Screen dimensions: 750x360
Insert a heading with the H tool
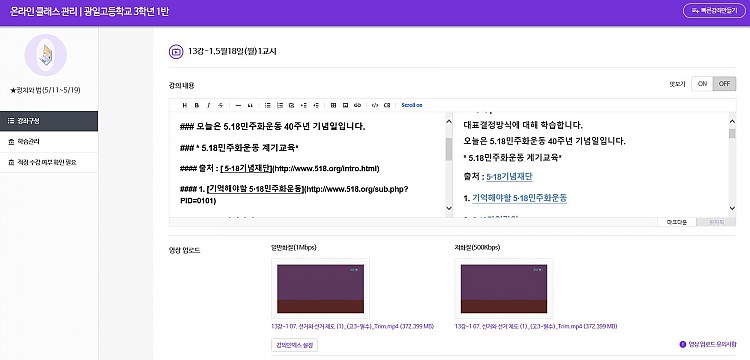click(185, 105)
